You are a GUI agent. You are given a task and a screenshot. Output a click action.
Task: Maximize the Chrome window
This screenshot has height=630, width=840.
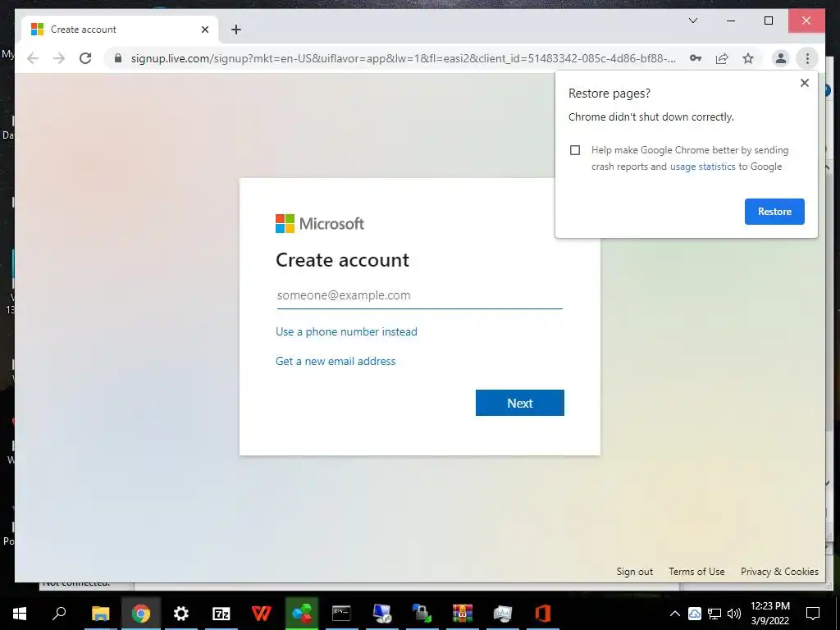pos(768,21)
